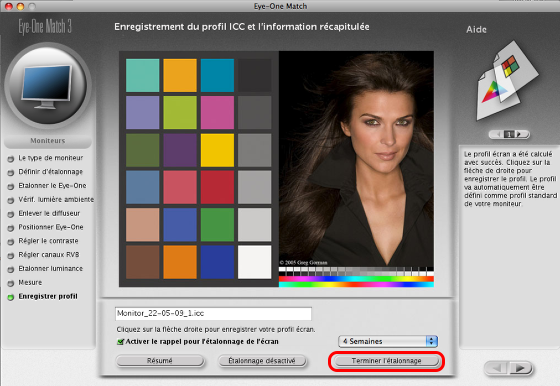This screenshot has width=560, height=386.
Task: Click the ICC profile documents icon under Aide
Action: (x=507, y=81)
